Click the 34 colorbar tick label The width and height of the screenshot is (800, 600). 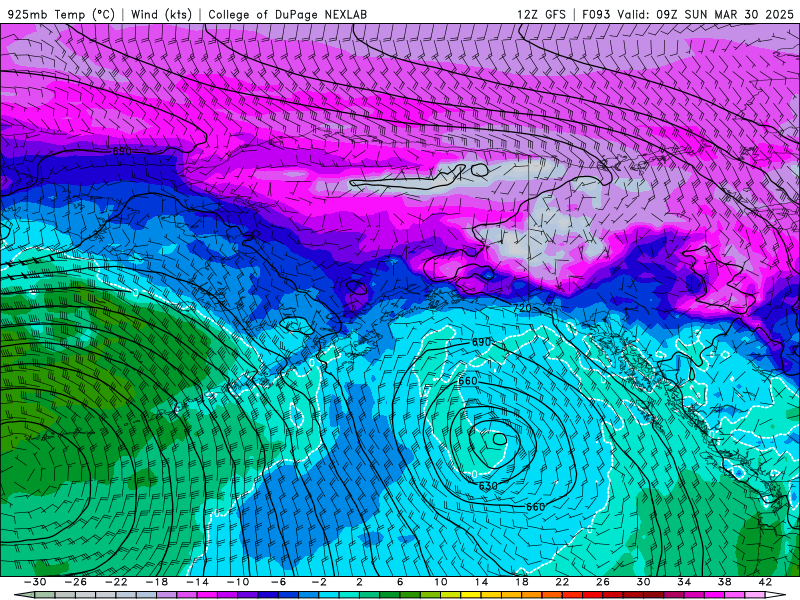tap(684, 582)
